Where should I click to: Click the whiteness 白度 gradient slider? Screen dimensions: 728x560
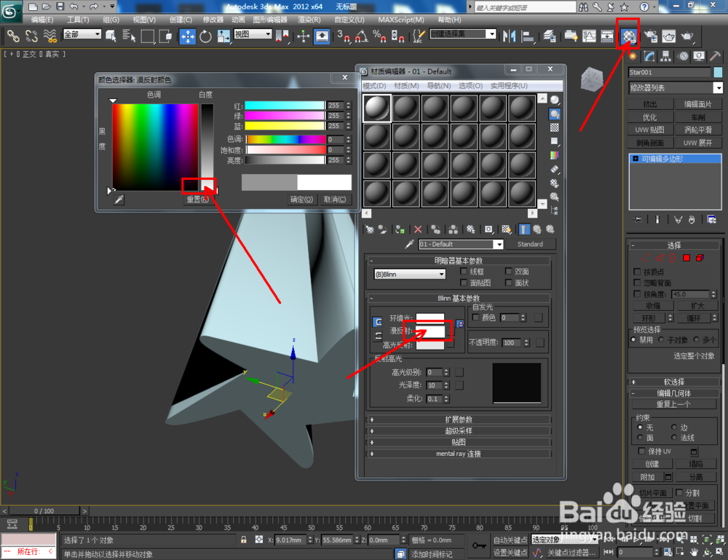[207, 146]
